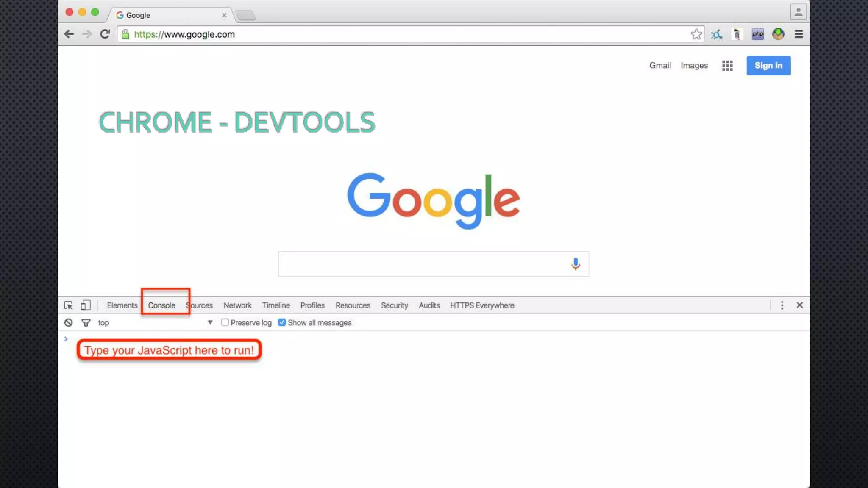Select the Google browser tab
The width and height of the screenshot is (868, 488).
click(171, 15)
